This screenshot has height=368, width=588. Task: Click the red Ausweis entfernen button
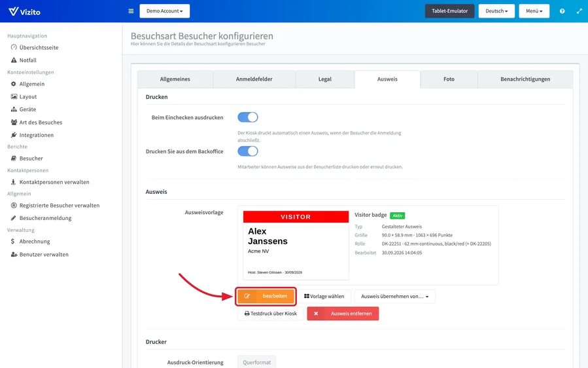[x=343, y=314]
